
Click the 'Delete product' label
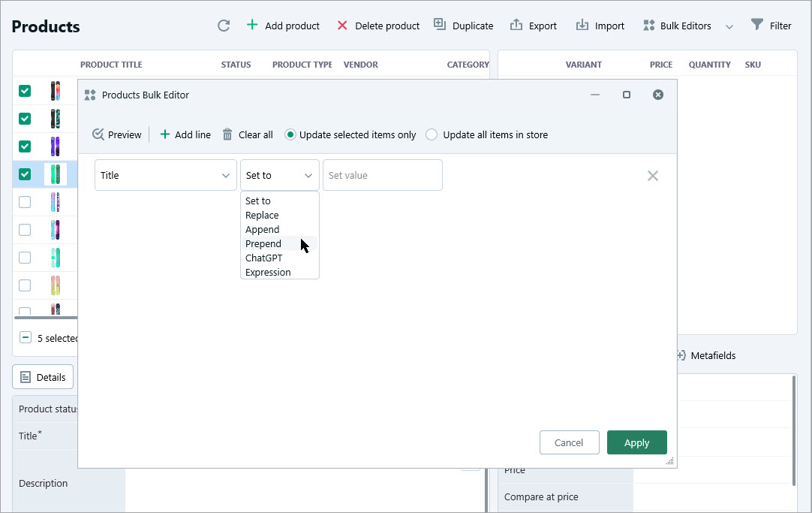pos(387,26)
